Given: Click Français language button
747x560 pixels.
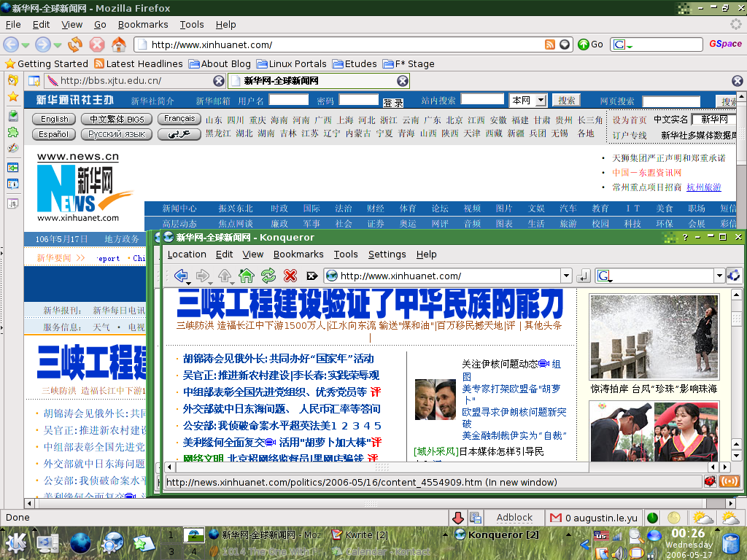Looking at the screenshot, I should point(179,119).
